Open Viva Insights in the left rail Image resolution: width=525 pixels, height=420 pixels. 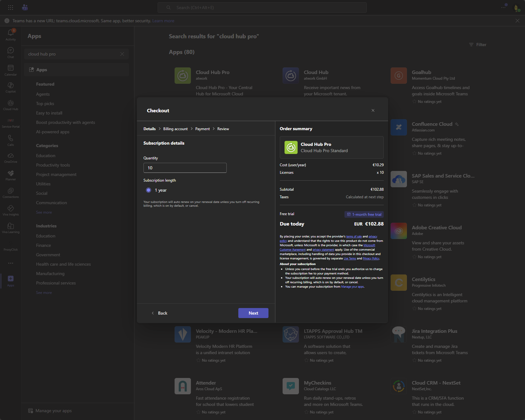(11, 210)
